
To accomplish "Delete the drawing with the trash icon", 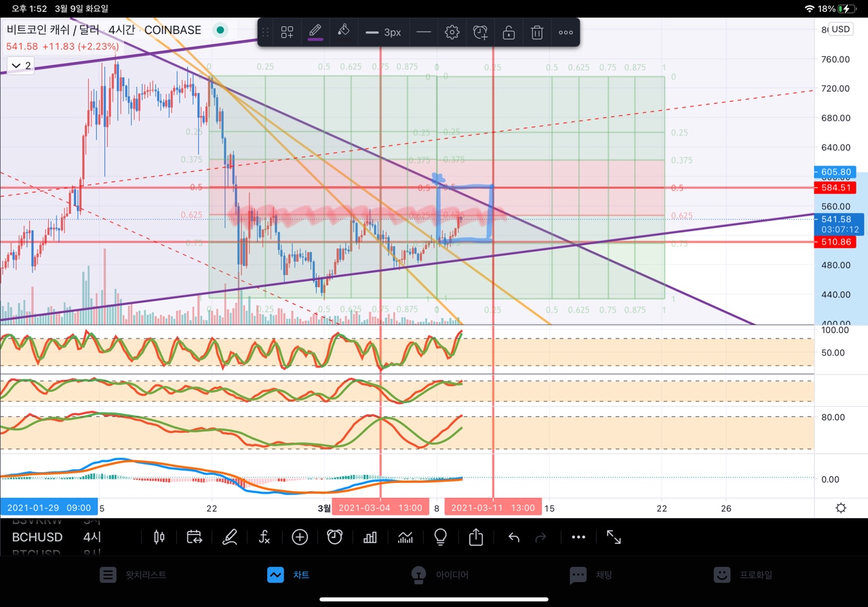I will click(x=537, y=32).
